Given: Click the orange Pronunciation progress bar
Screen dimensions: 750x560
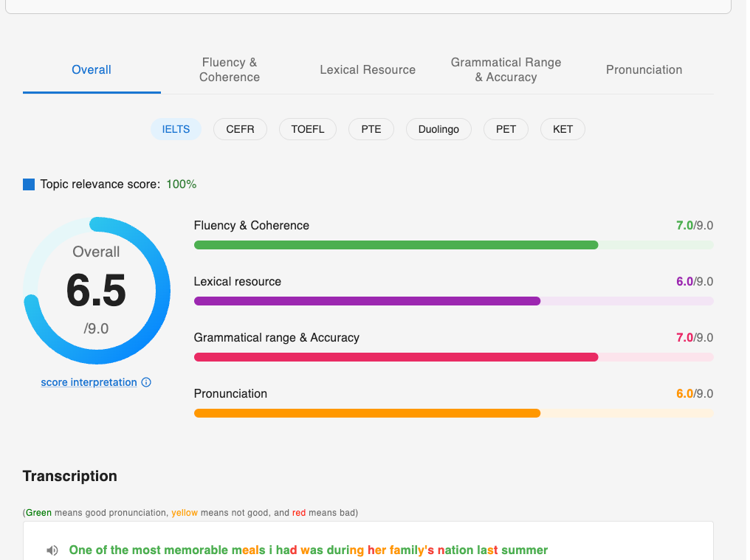Looking at the screenshot, I should (453, 412).
